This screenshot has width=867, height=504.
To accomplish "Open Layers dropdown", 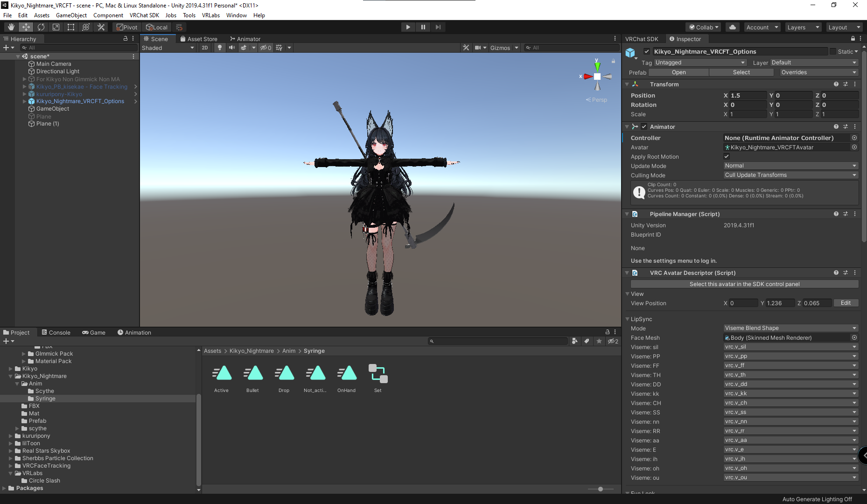I will 803,27.
